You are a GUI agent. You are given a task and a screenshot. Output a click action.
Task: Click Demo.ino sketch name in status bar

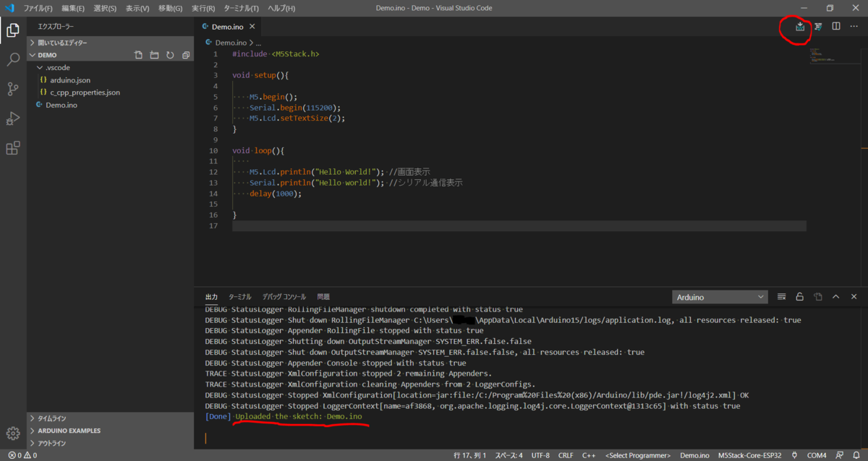(694, 455)
